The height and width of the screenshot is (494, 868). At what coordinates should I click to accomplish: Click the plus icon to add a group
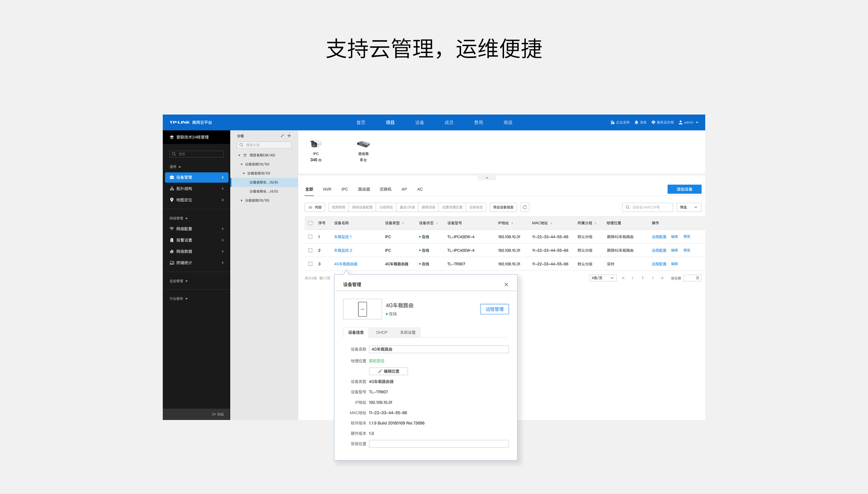289,136
